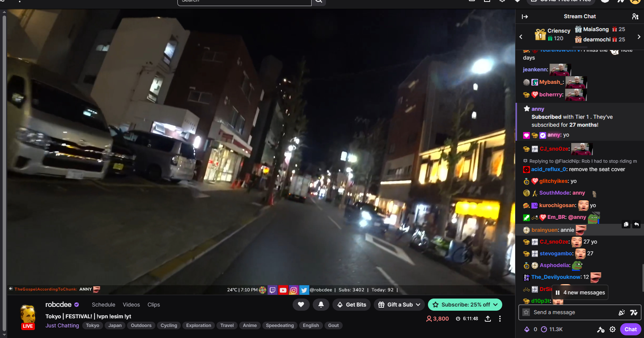644x338 pixels.
Task: Open kurochigosan user card in chat
Action: tap(558, 205)
